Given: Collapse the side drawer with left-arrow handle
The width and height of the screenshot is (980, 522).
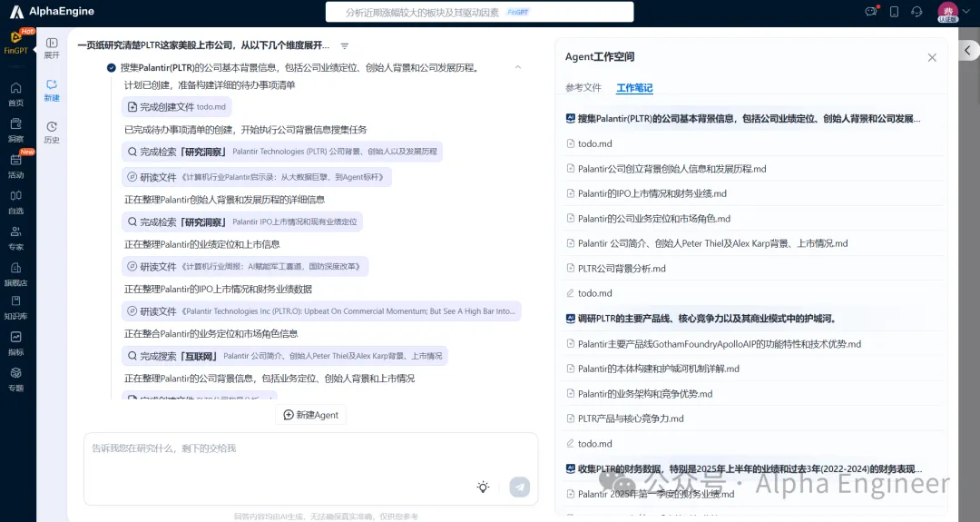Looking at the screenshot, I should pos(968,51).
